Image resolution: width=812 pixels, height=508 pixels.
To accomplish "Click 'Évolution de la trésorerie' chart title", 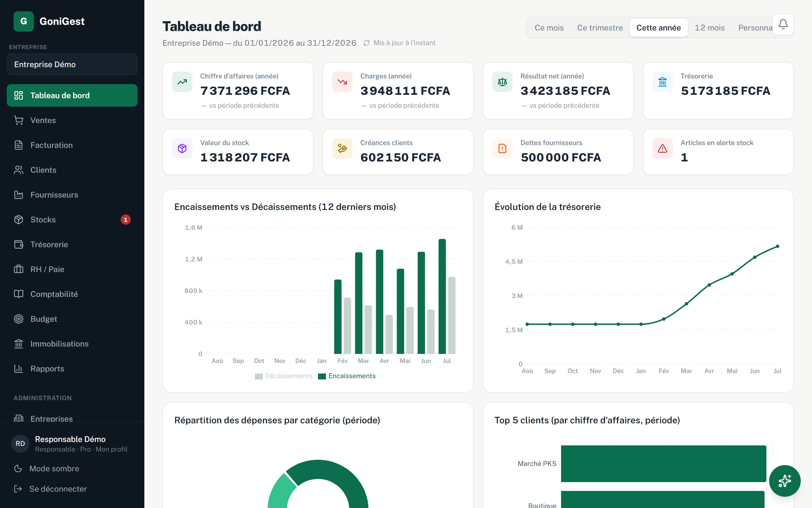I will point(548,207).
